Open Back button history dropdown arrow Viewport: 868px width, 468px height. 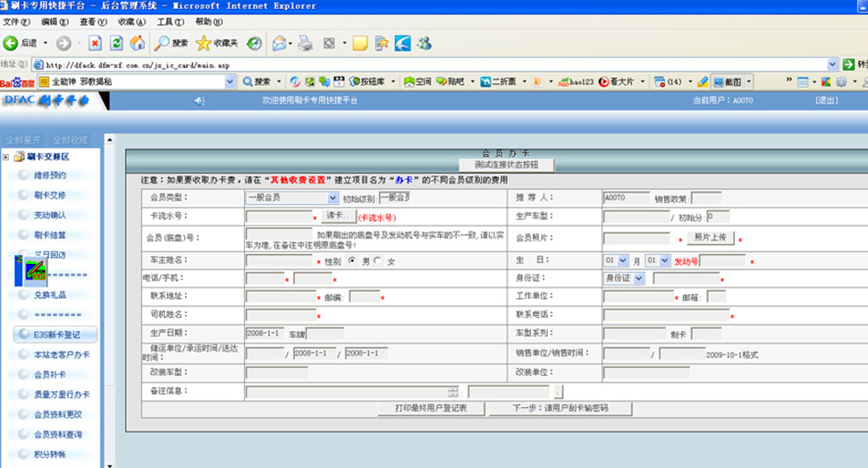point(46,43)
